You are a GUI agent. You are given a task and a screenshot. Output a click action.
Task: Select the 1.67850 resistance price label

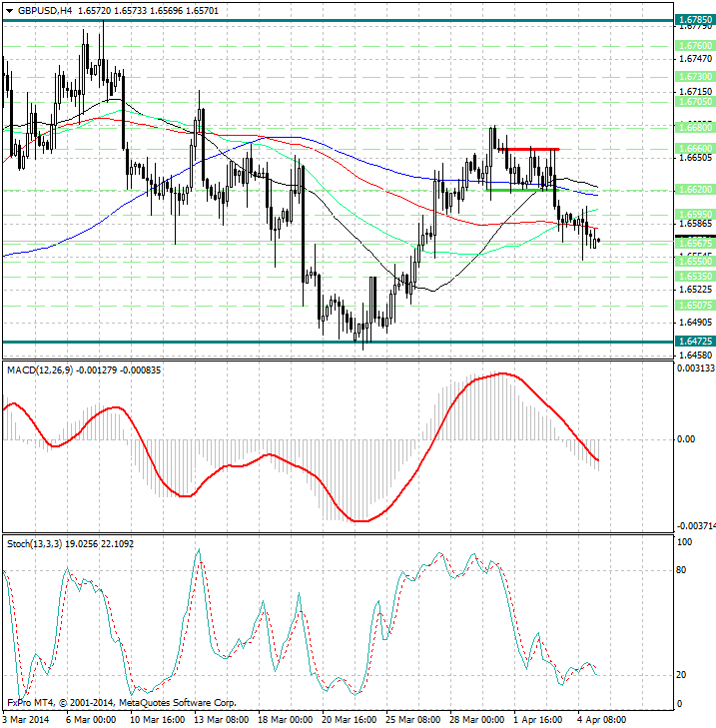(694, 20)
